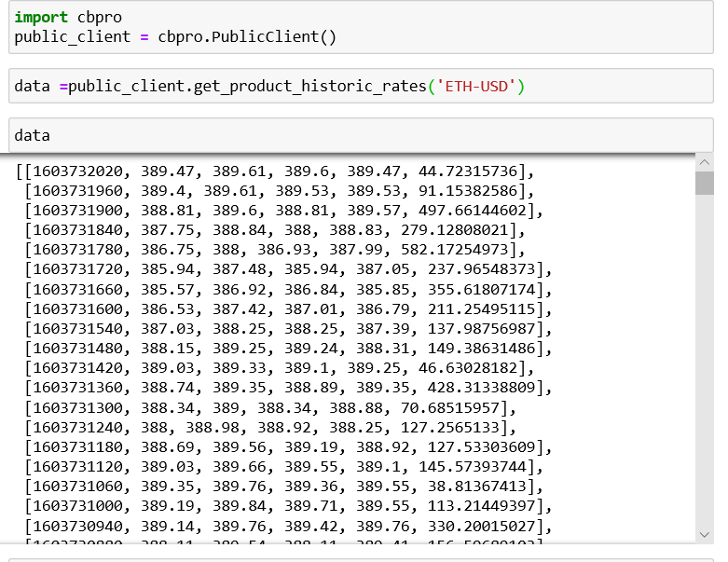Click volume value 70.68515957

coord(450,408)
